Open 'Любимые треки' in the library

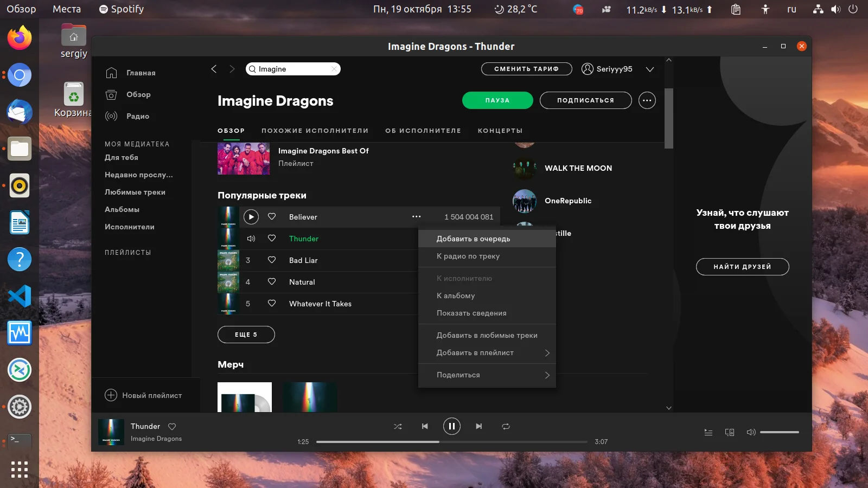tap(135, 192)
